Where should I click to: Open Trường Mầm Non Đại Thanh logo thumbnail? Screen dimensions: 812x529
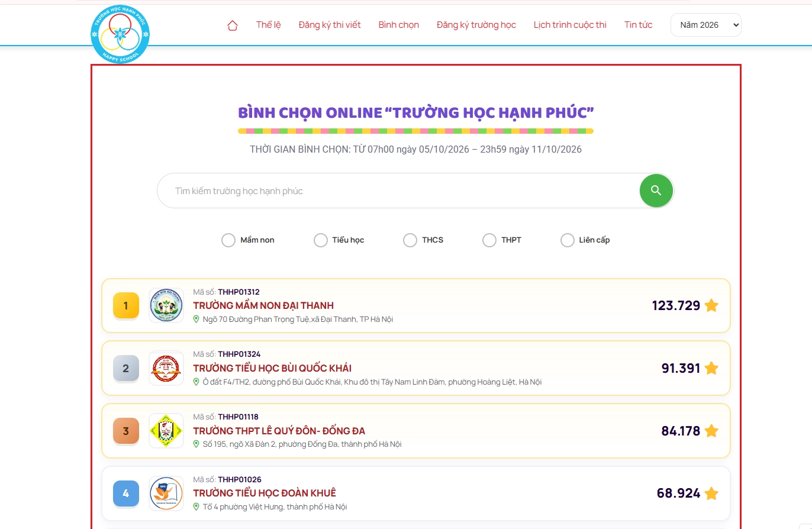pyautogui.click(x=166, y=305)
